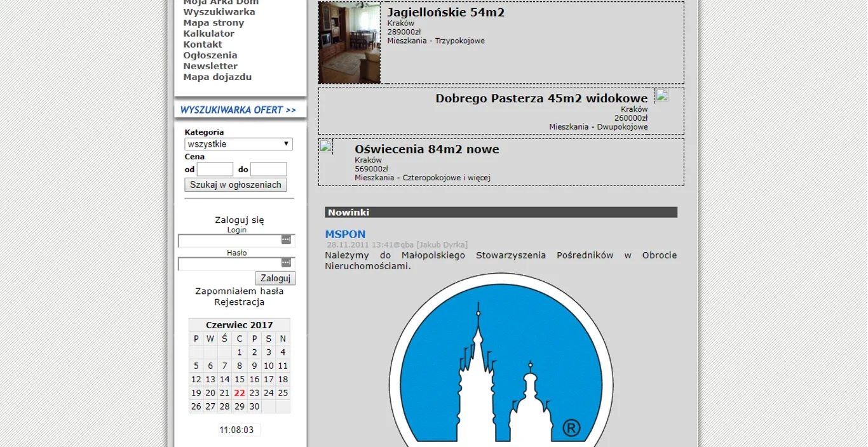Click the password manager icon in Login field
Viewport: 868px width, 447px height.
click(286, 240)
